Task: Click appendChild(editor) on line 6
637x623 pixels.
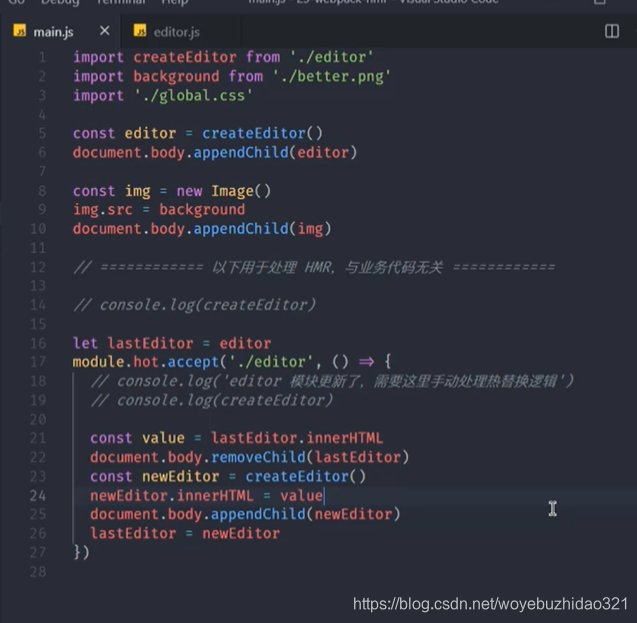Action: (275, 152)
